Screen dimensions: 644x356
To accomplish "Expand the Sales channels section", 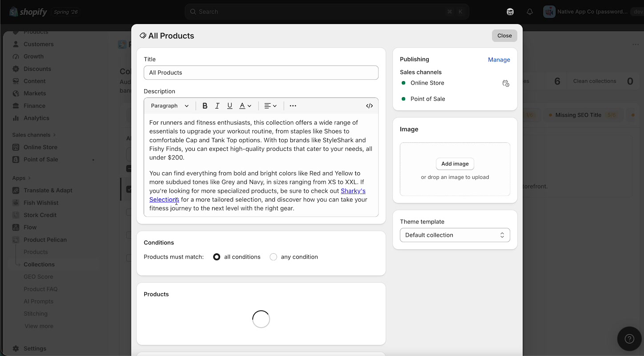I will tap(34, 135).
